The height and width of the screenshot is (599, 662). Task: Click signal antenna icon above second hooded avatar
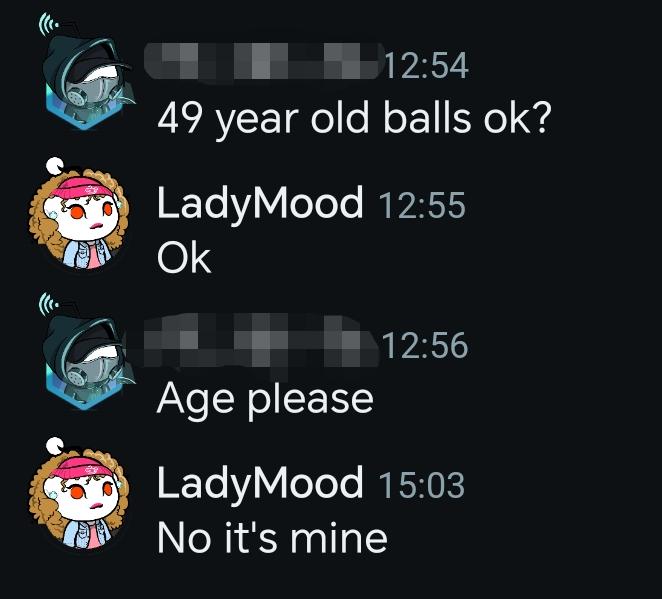49,304
